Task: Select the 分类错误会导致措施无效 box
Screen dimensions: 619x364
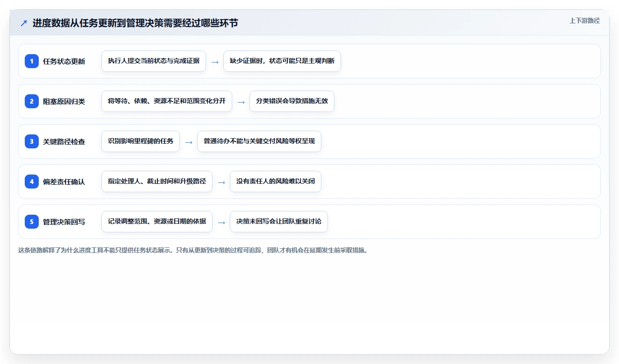Action: coord(292,101)
